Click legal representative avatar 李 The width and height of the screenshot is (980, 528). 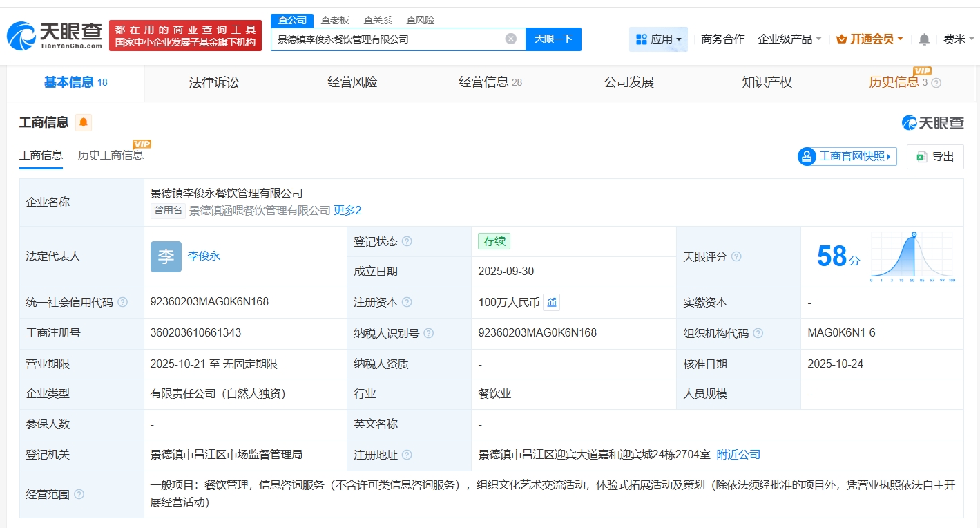click(166, 256)
